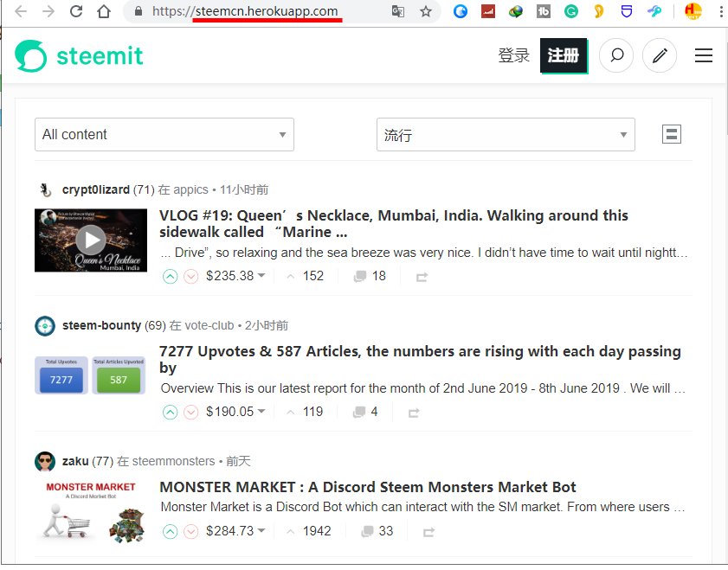The height and width of the screenshot is (570, 728).
Task: Open author zaku profile
Action: [x=75, y=462]
